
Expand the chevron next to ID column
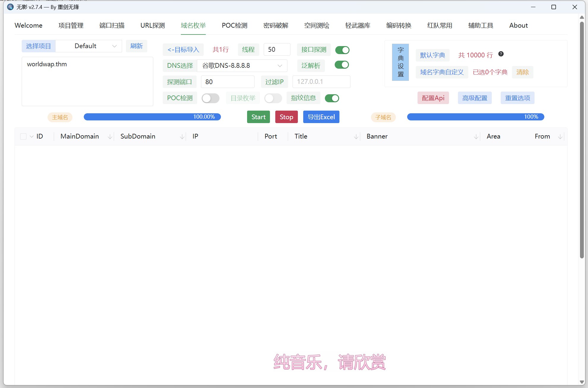[31, 136]
